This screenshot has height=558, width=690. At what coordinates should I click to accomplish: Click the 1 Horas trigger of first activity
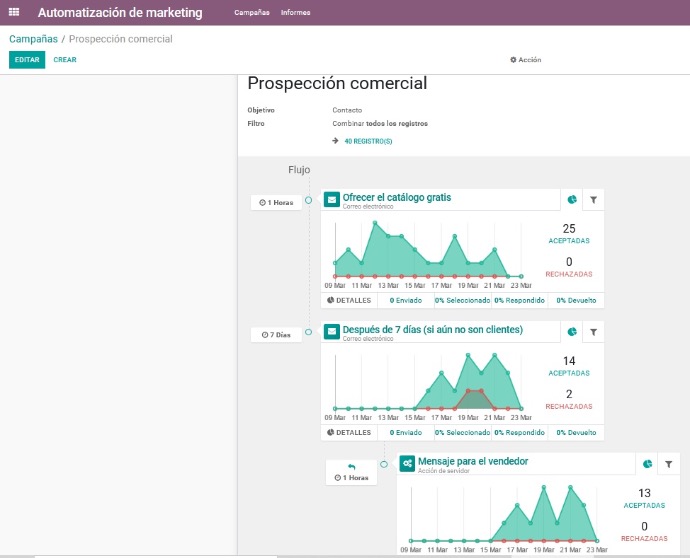tap(276, 202)
